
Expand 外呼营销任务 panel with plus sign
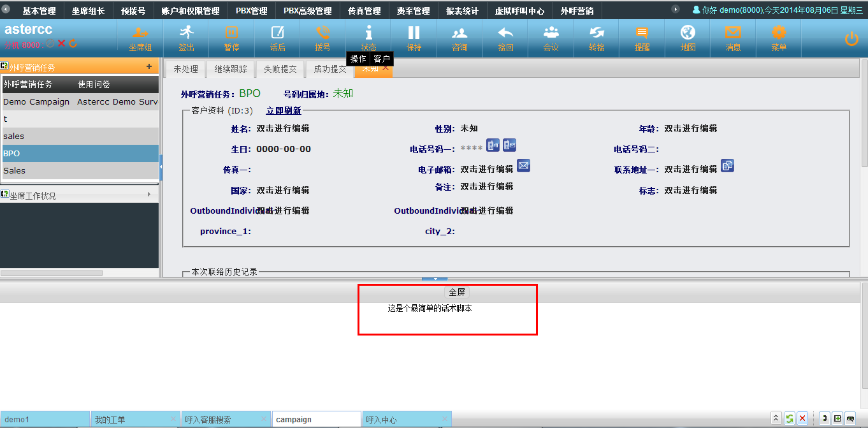(149, 66)
